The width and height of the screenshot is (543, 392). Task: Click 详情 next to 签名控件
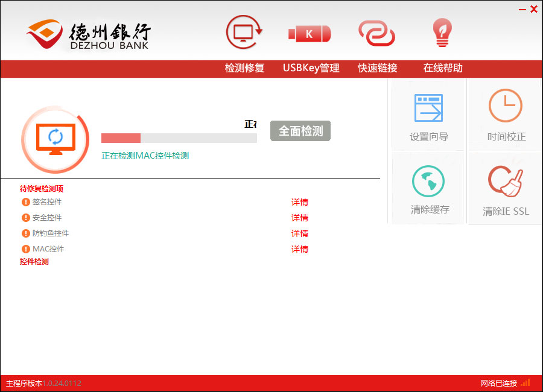point(300,202)
